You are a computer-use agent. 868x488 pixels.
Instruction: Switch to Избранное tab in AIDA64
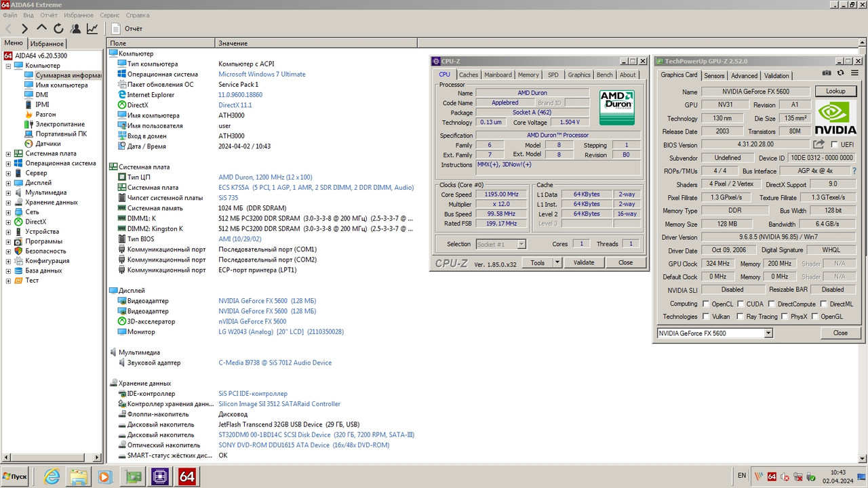tap(47, 43)
